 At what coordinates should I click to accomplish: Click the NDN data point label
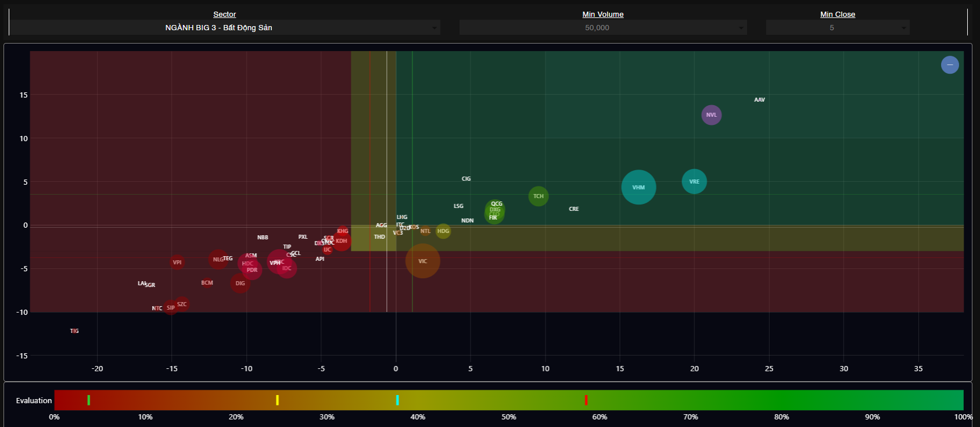(x=468, y=221)
